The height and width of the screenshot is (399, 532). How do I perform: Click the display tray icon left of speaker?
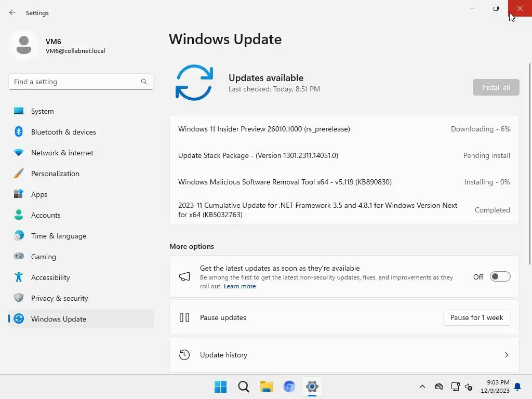point(455,387)
